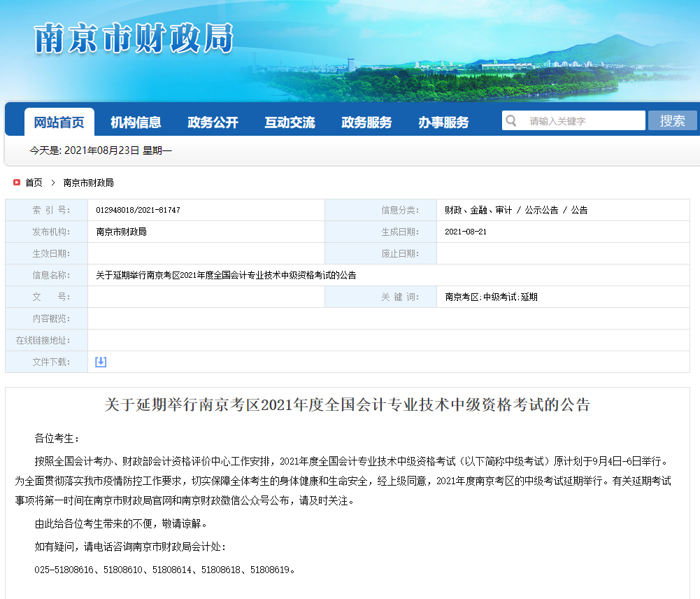Click the magnifier icon in search box
The image size is (700, 599).
512,120
